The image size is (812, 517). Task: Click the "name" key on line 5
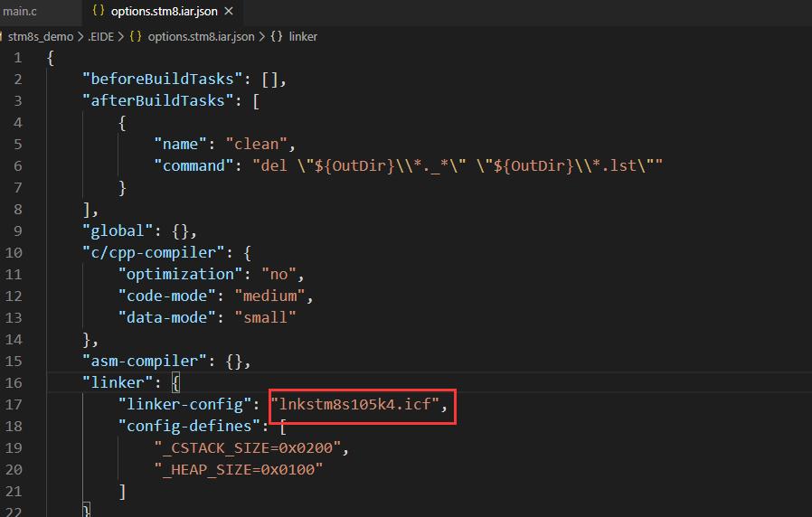pyautogui.click(x=180, y=144)
